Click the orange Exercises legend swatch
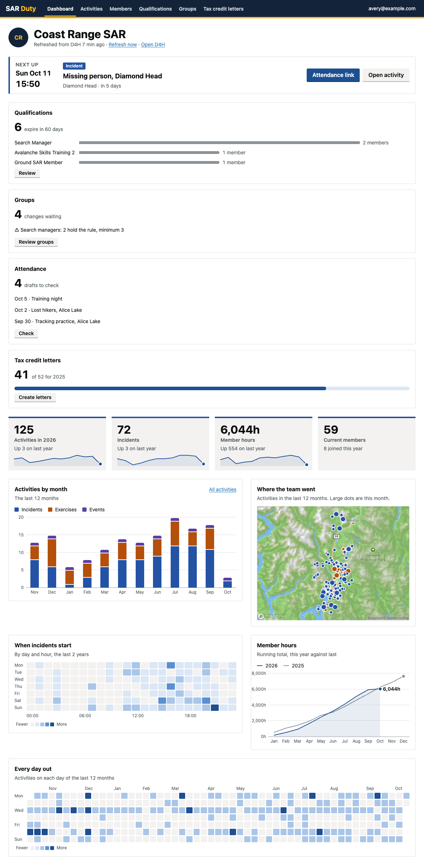 pyautogui.click(x=50, y=510)
